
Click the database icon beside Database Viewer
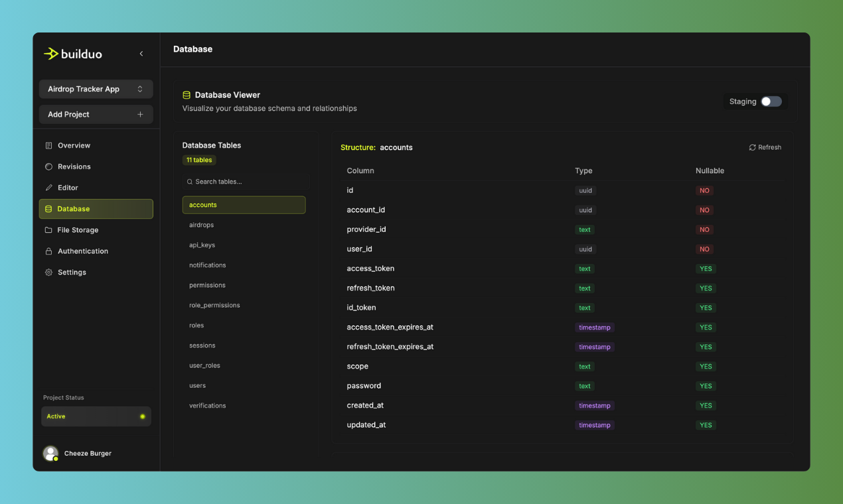[x=188, y=94]
